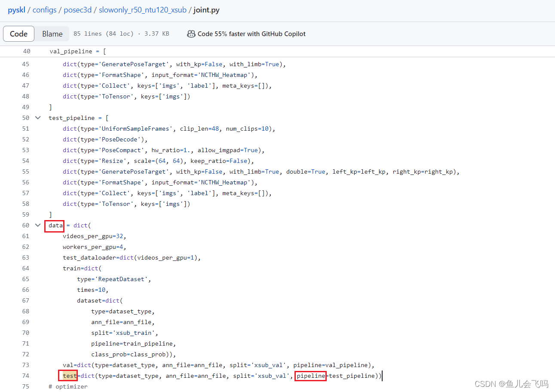Click the joint.py file name in the breadcrumb
555x392 pixels.
207,10
